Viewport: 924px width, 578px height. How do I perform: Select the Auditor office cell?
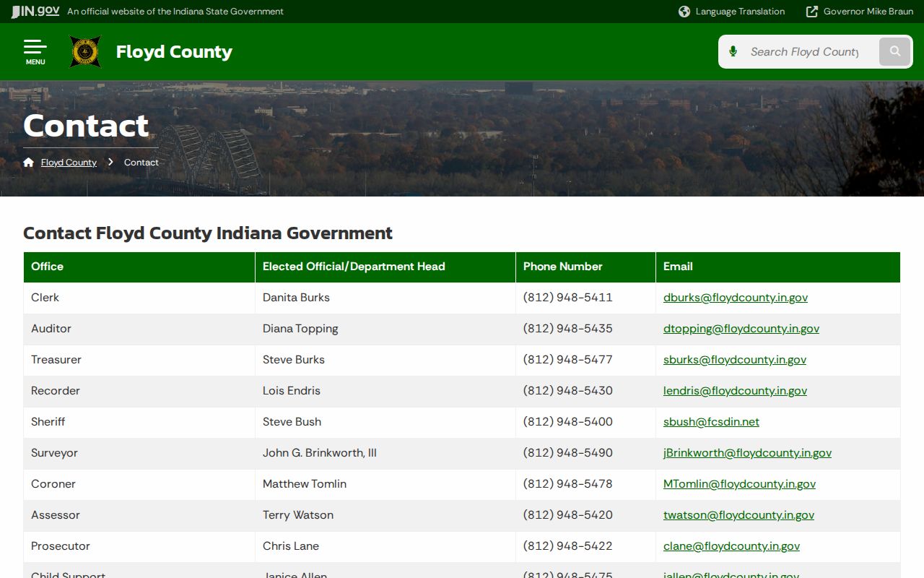pos(139,329)
